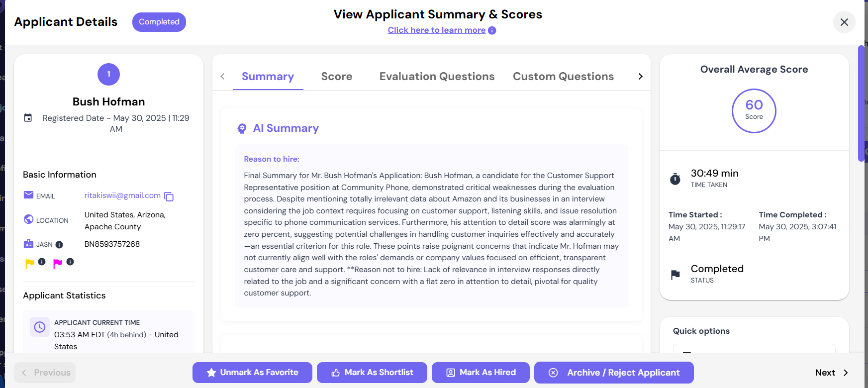Screen dimensions: 868x388
Task: Show previous tabs with left chevron
Action: pos(222,76)
